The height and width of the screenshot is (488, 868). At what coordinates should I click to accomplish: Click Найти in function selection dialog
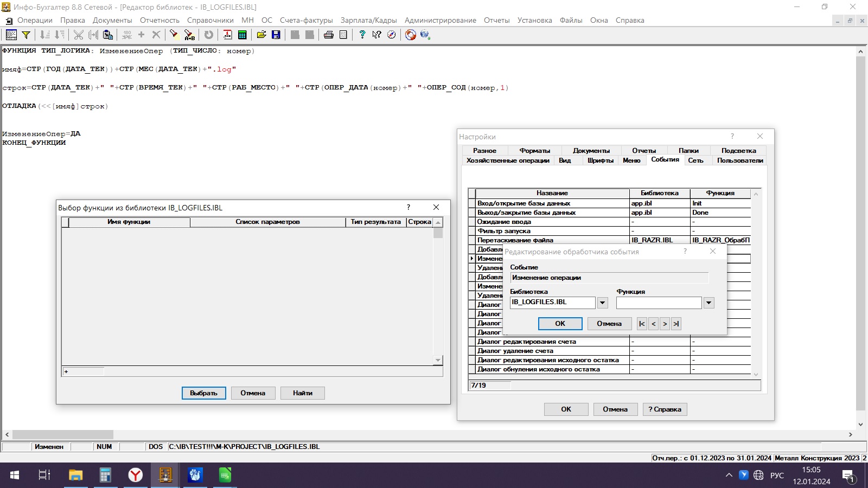[x=302, y=393]
